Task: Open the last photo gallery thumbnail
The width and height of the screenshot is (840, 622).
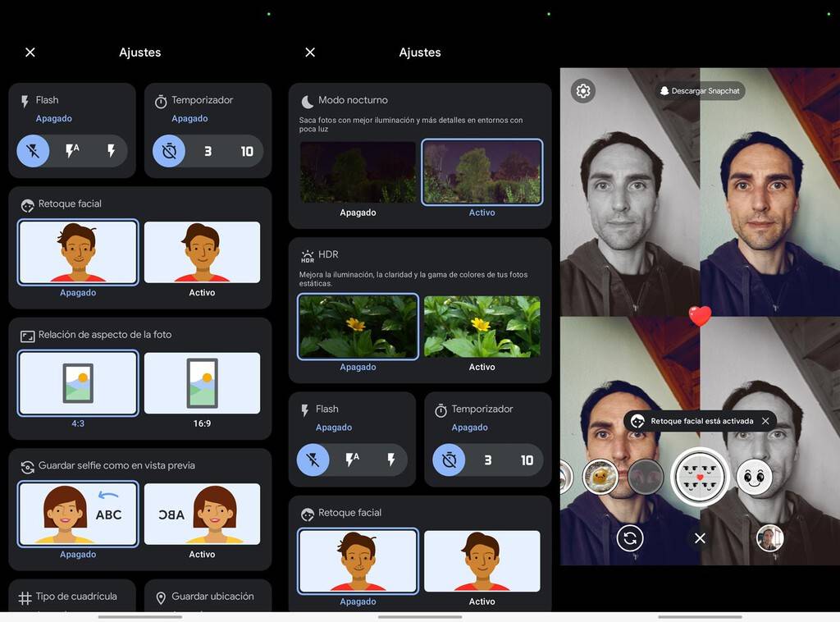Action: point(769,537)
